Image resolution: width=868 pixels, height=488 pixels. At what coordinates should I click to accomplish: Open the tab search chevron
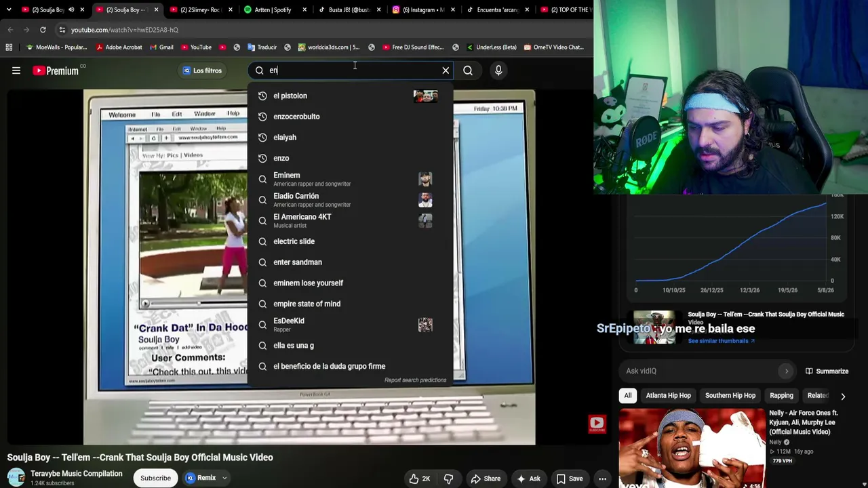tap(9, 9)
